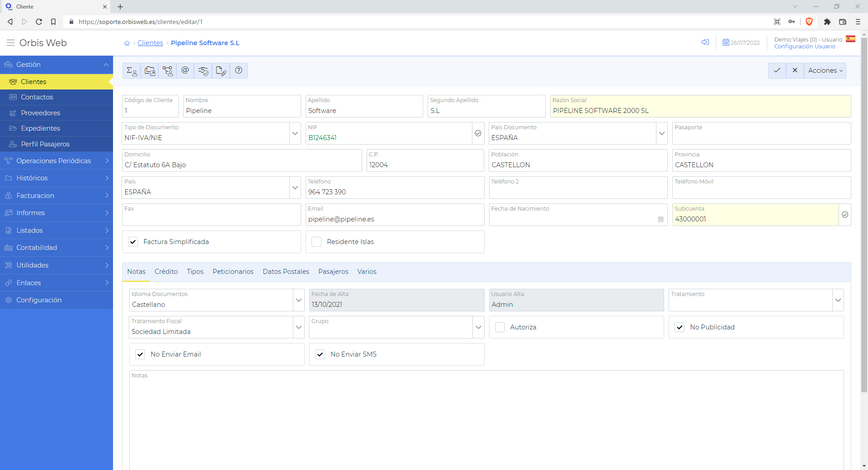Switch to the Pasajeros tab
The image size is (868, 470).
(333, 272)
